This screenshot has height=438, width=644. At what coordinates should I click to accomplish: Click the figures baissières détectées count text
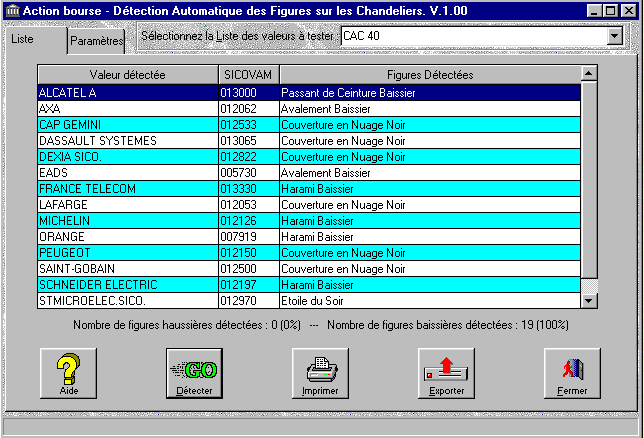448,325
